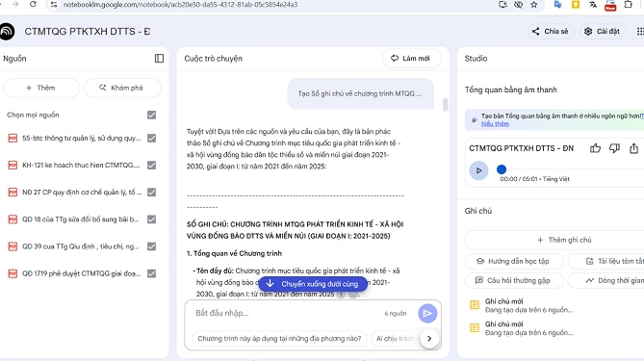The width and height of the screenshot is (644, 361).
Task: Click the user message Tạo Sổ ghi chú bubble
Action: (x=360, y=93)
